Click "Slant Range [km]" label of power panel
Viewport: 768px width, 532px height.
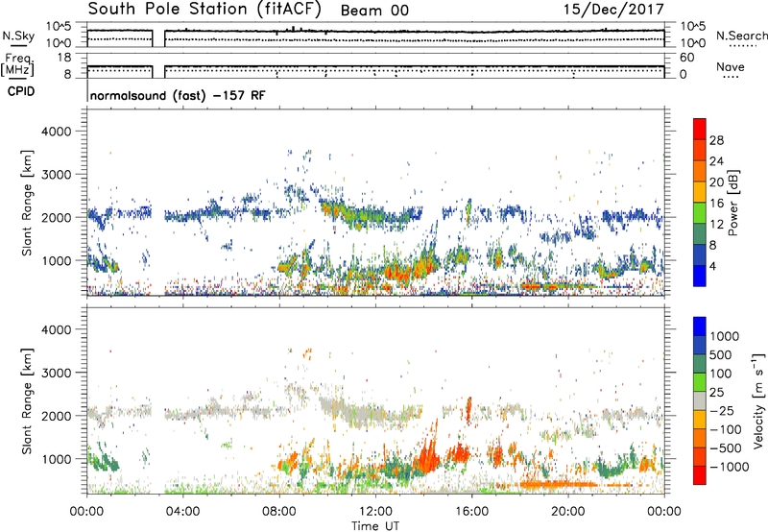(x=28, y=203)
